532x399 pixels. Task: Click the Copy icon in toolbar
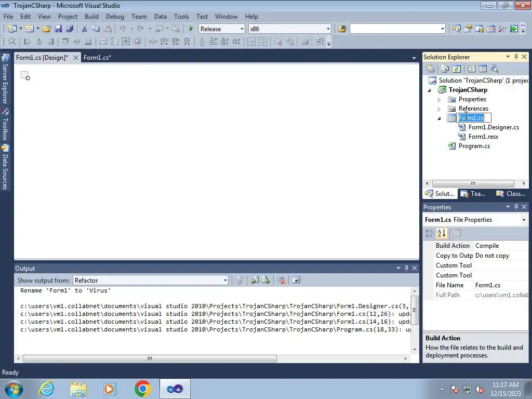pyautogui.click(x=96, y=29)
